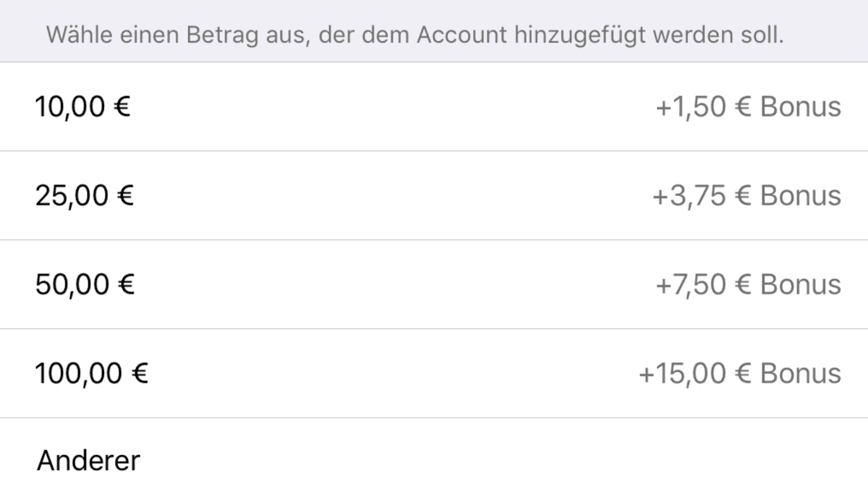This screenshot has width=868, height=484.
Task: Click the euro sign after 25,00
Action: tap(125, 196)
